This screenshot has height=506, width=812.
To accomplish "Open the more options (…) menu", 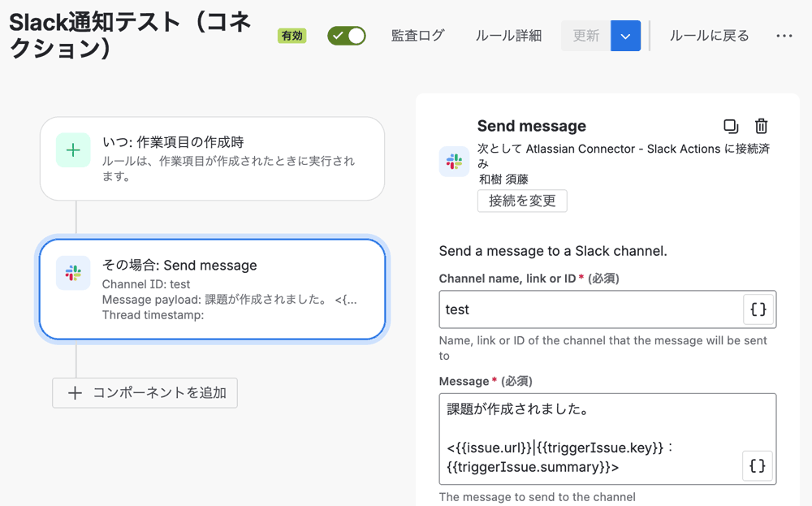I will [784, 36].
